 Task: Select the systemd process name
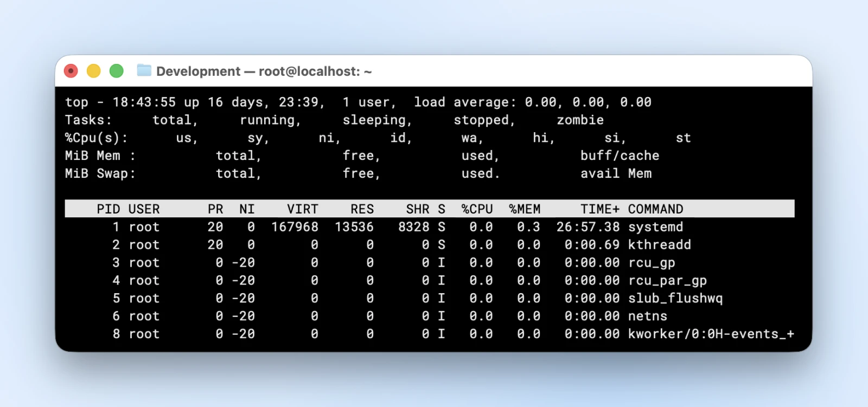[655, 227]
